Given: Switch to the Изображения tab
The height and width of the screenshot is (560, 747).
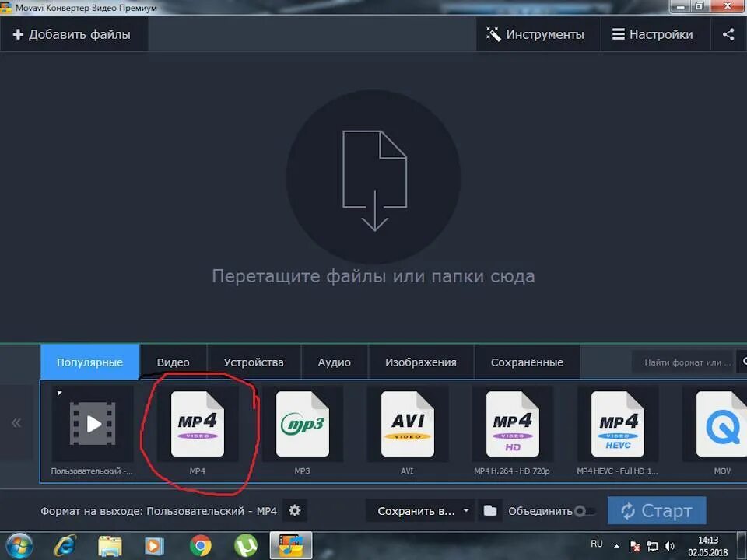Looking at the screenshot, I should pos(421,362).
